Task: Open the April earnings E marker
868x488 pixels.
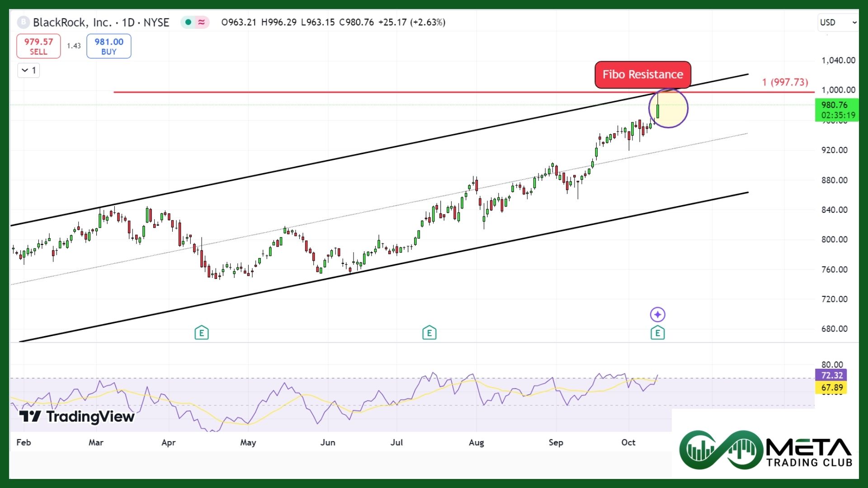Action: click(202, 333)
